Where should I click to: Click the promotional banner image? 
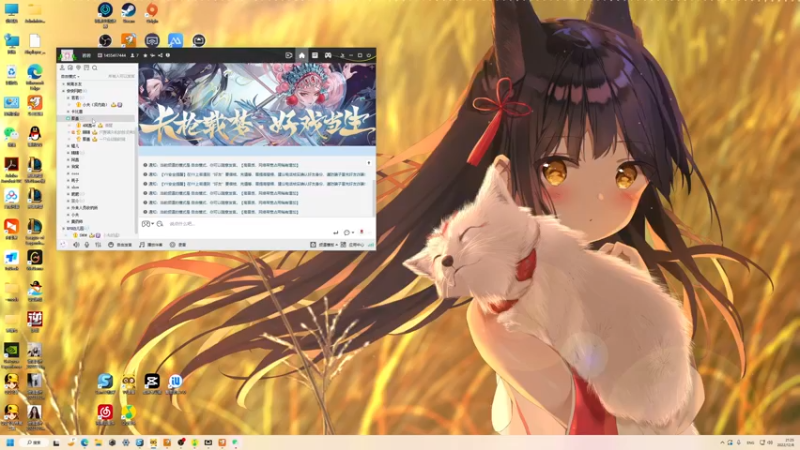pyautogui.click(x=257, y=105)
